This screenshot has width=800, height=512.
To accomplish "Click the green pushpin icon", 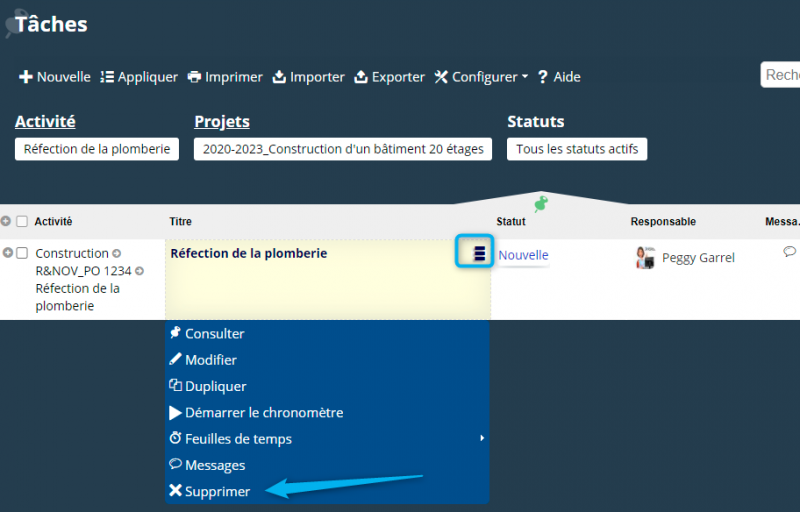I will click(541, 203).
